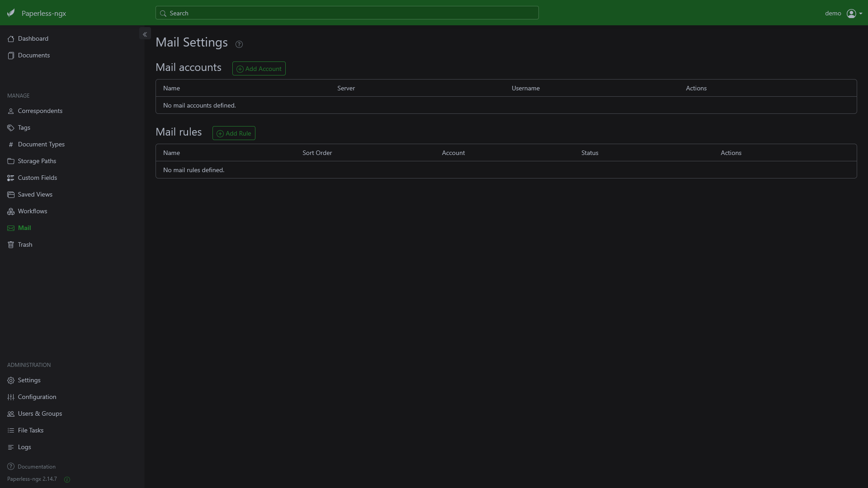Viewport: 868px width, 488px height.
Task: Open the demo user account dropdown
Action: click(x=844, y=14)
